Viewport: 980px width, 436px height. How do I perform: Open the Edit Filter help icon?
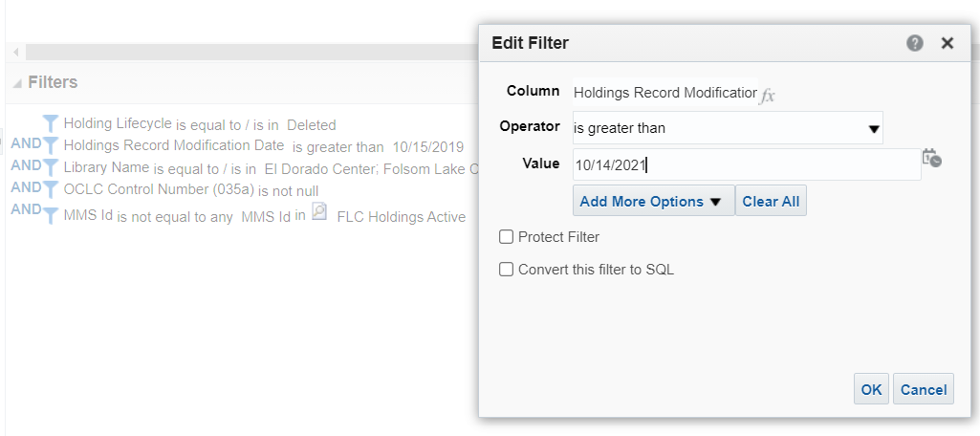(x=915, y=43)
